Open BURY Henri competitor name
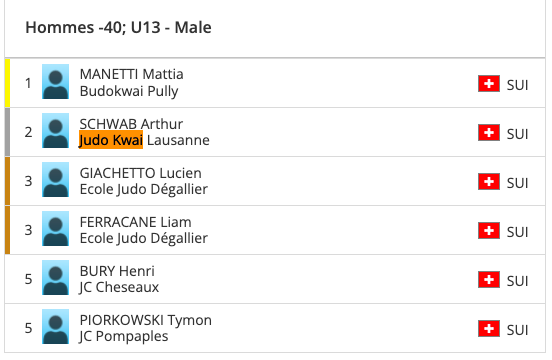552x360 pixels. [x=117, y=271]
